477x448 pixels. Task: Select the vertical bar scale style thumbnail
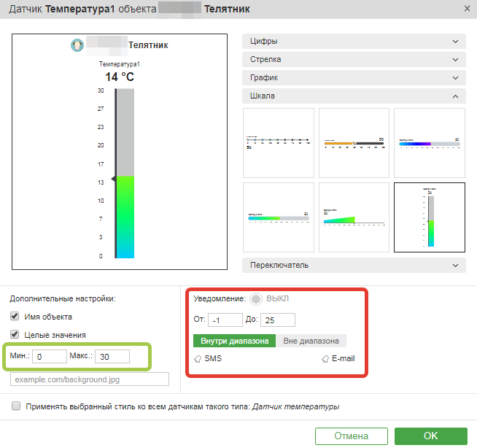point(429,217)
